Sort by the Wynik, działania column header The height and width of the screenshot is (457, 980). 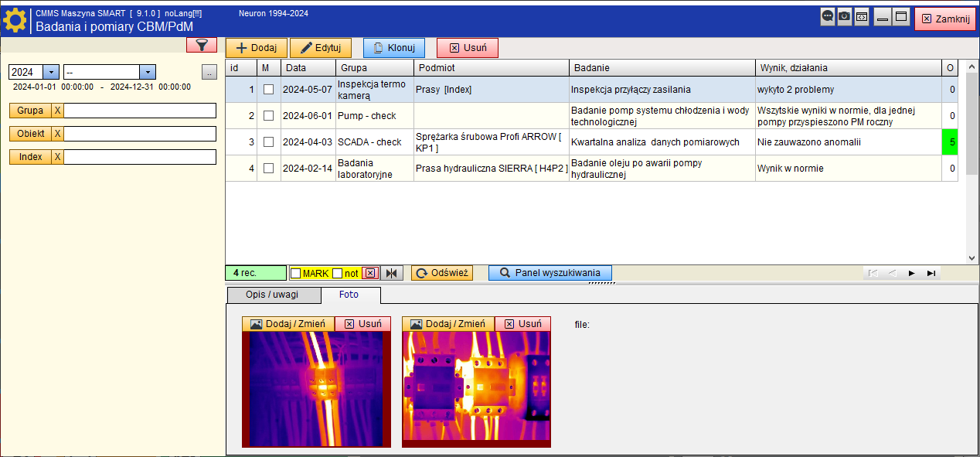[849, 68]
